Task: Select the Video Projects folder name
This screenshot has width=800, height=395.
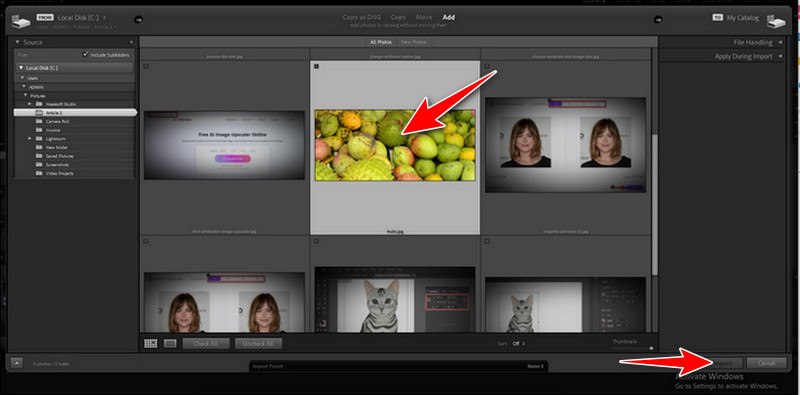Action: click(60, 174)
